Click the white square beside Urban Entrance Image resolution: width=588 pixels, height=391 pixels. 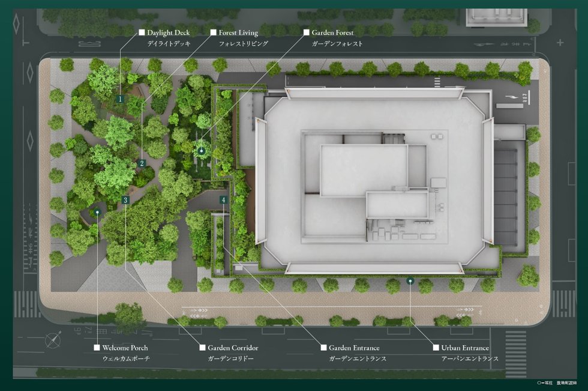pyautogui.click(x=436, y=348)
